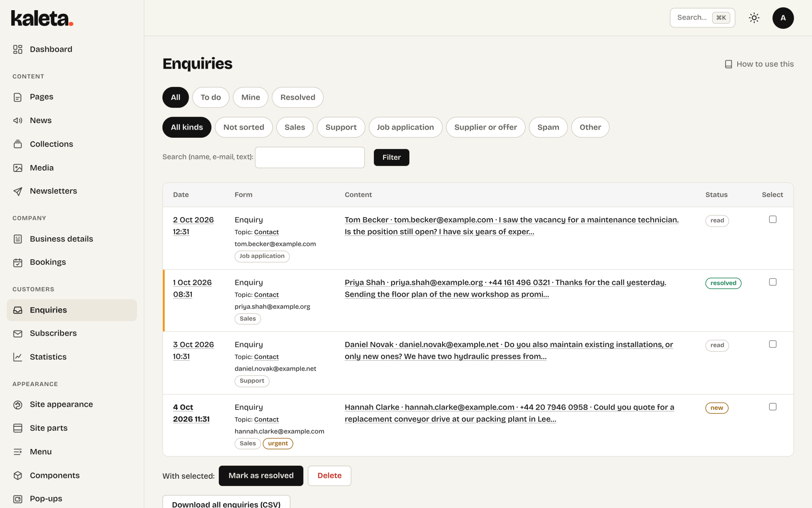Tick the Priya Shah enquiry checkbox
The width and height of the screenshot is (812, 508).
(x=773, y=282)
